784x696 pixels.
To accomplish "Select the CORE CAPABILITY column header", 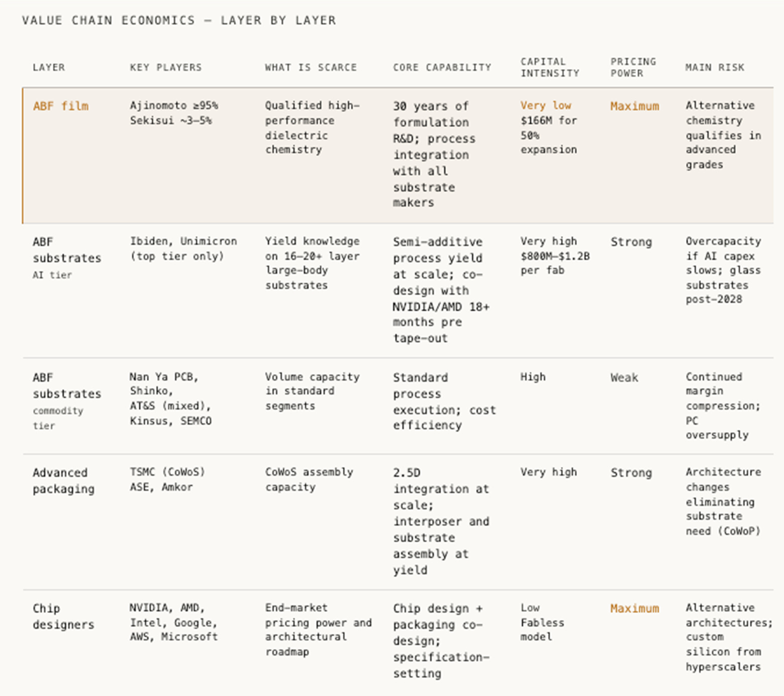I will (x=442, y=67).
